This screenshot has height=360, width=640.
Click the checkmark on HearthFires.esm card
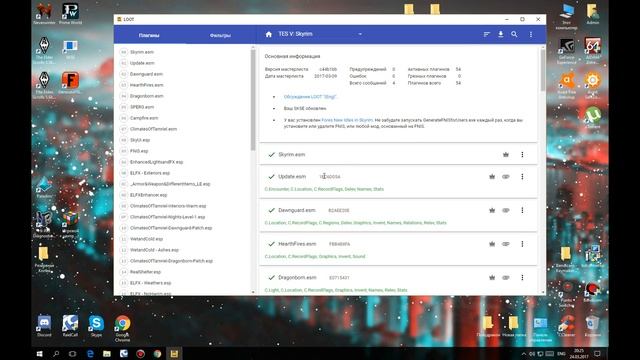(x=271, y=244)
